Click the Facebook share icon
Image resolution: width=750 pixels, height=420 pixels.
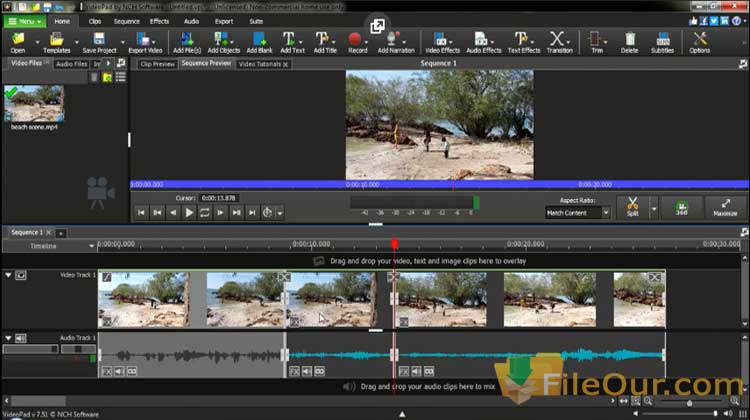tap(704, 21)
